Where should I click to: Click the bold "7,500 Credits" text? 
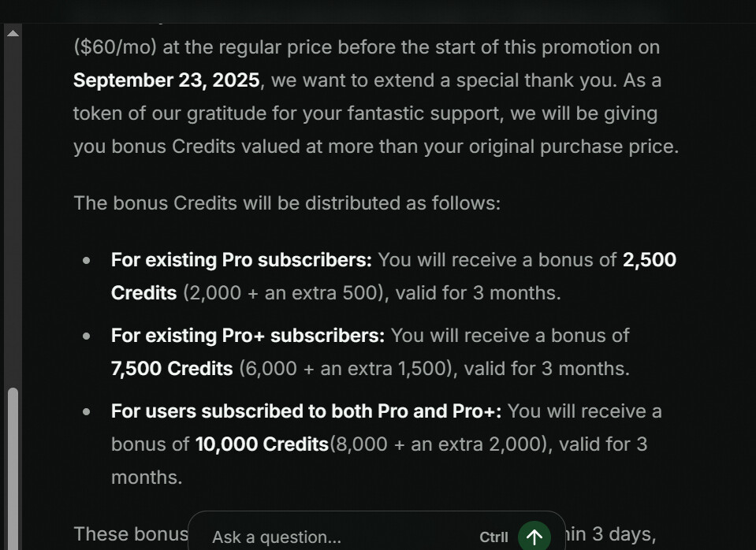(x=172, y=369)
